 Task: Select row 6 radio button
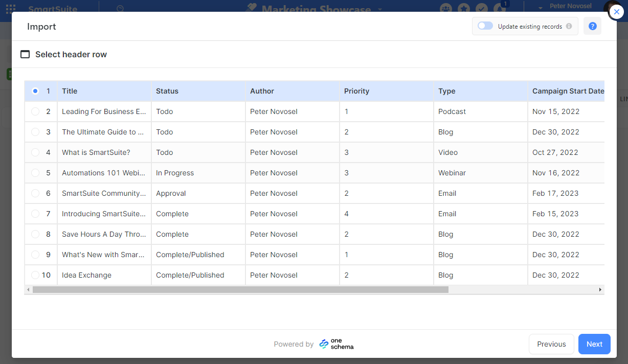(x=35, y=193)
